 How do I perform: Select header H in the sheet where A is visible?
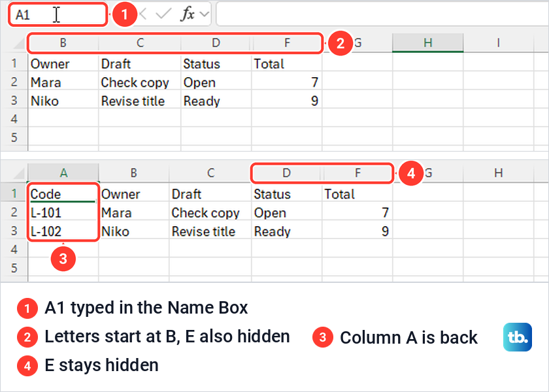(498, 173)
